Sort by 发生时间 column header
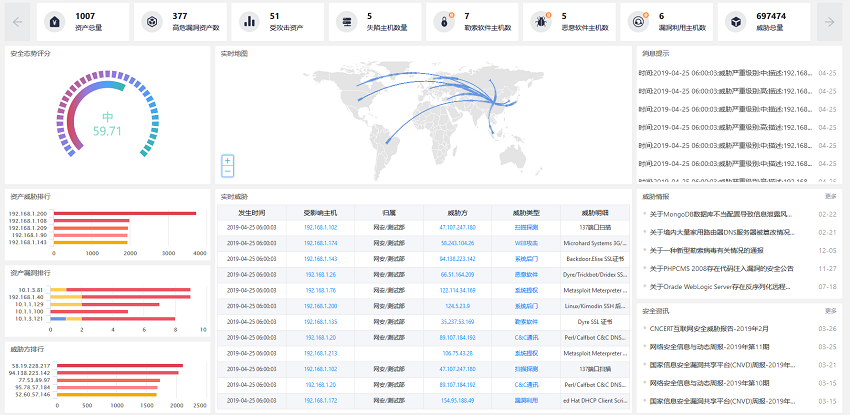Image resolution: width=850 pixels, height=415 pixels. click(x=252, y=212)
